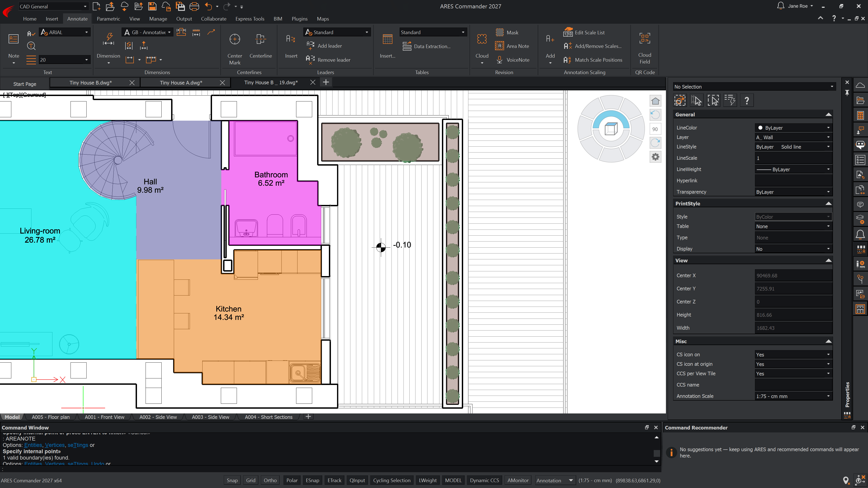868x488 pixels.
Task: Switch to A001 - Front View sheet
Action: click(x=104, y=417)
